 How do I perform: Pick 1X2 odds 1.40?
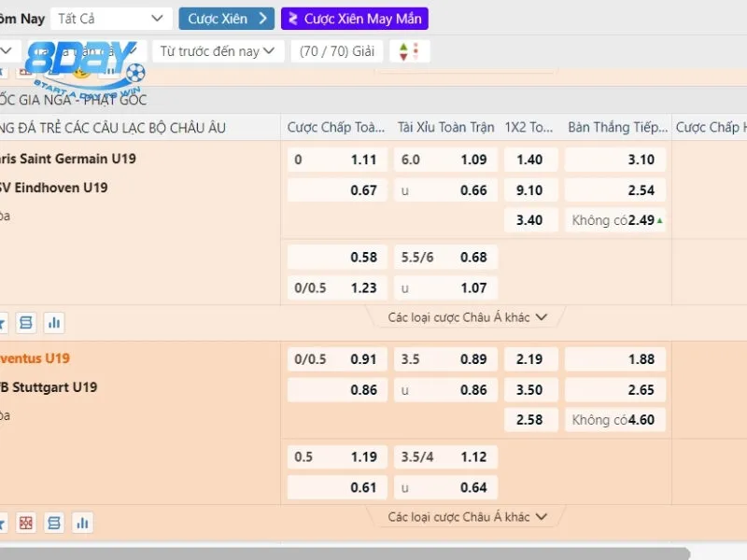pyautogui.click(x=530, y=160)
